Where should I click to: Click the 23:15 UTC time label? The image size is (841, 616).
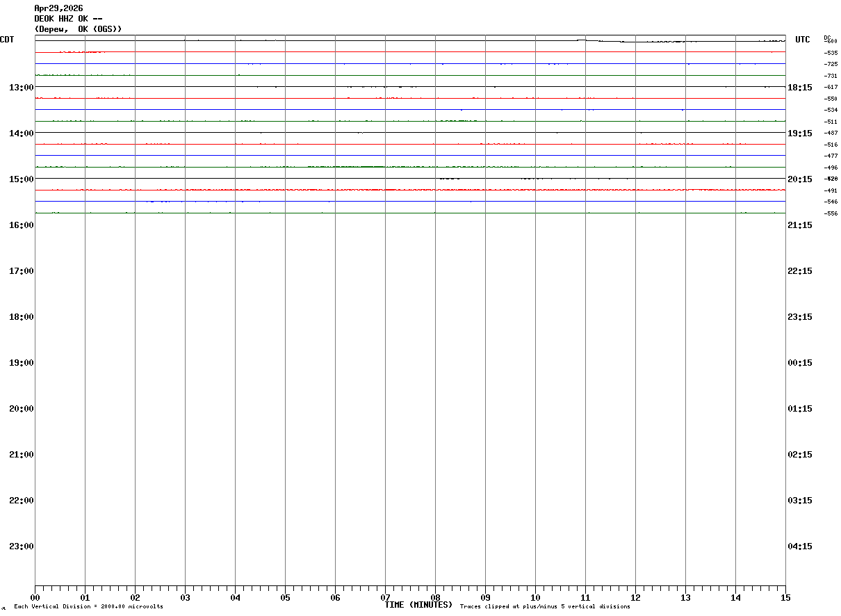pos(800,317)
